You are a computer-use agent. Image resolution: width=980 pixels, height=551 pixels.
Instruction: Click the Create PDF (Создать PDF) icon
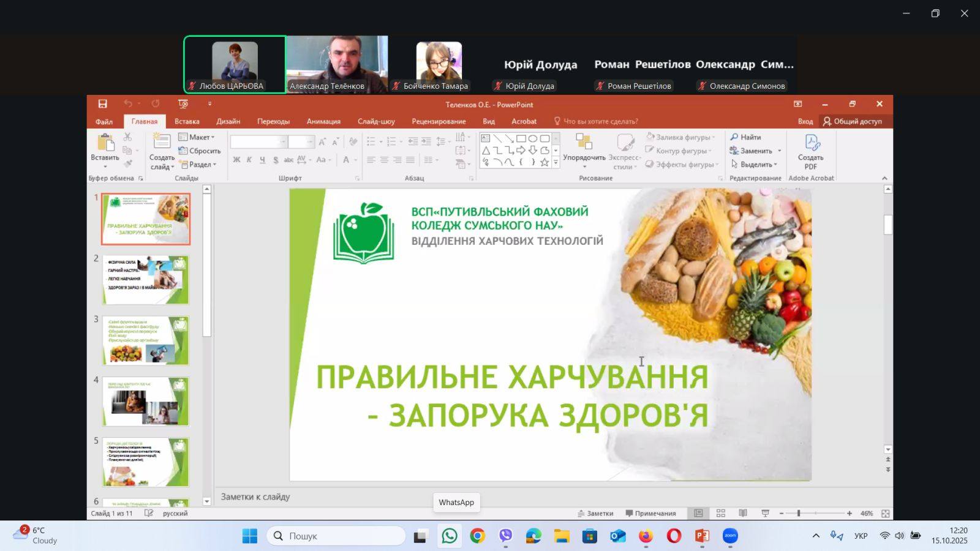(x=811, y=144)
